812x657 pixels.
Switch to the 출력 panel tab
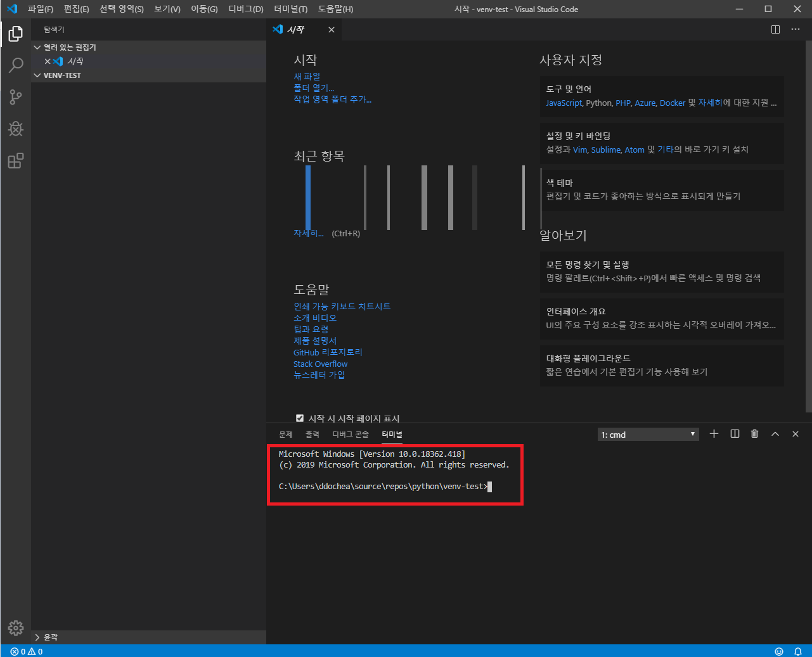coord(313,435)
